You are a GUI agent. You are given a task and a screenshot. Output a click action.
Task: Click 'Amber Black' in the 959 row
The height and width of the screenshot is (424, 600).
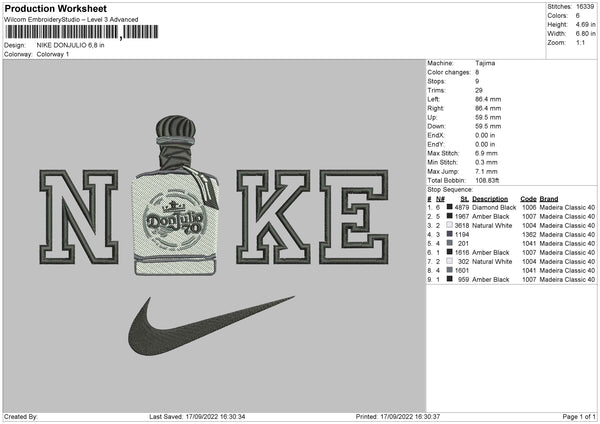coord(491,279)
